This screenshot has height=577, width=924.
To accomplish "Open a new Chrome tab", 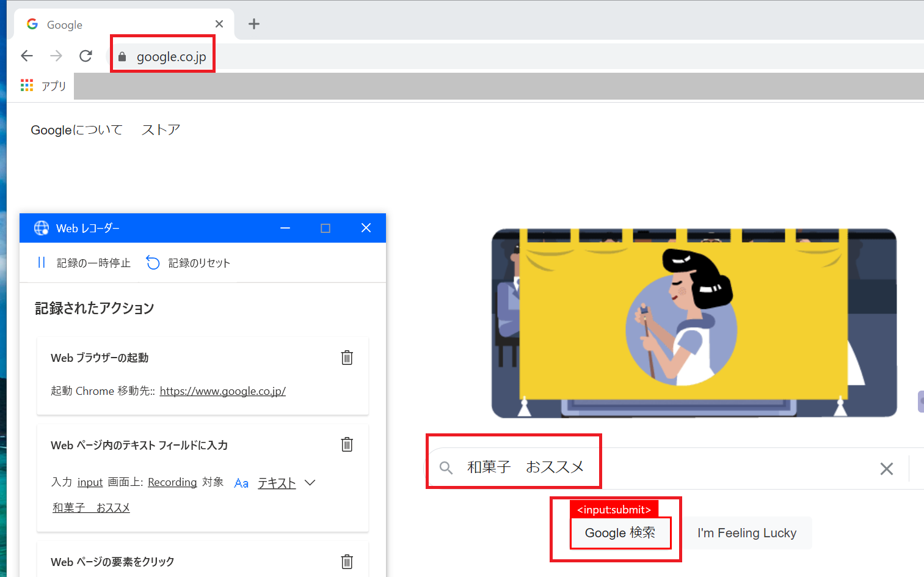I will click(254, 24).
